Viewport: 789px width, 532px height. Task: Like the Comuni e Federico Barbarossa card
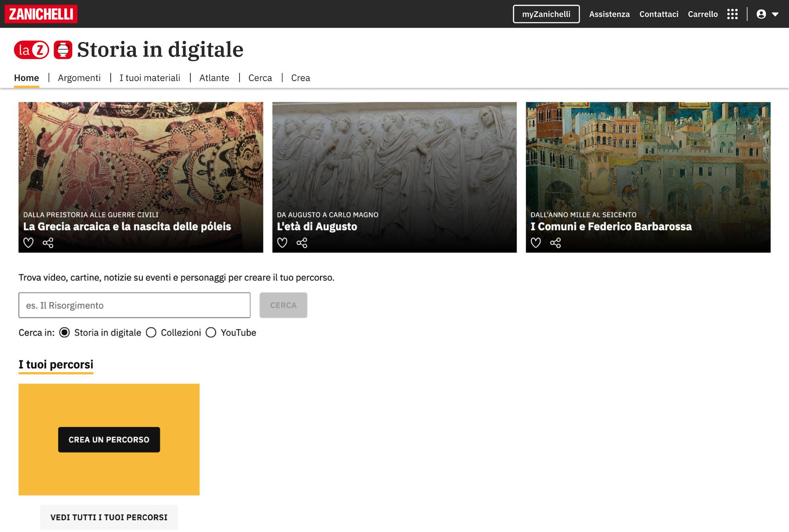(536, 243)
